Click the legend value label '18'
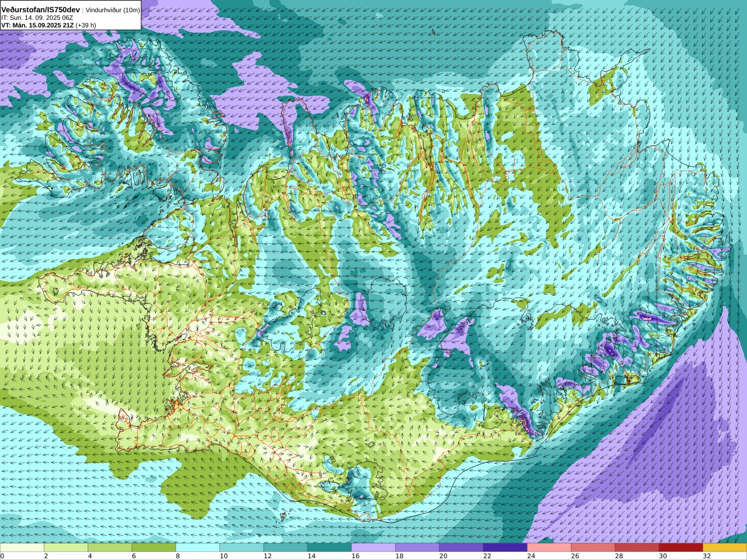The width and height of the screenshot is (747, 560). pos(399,556)
